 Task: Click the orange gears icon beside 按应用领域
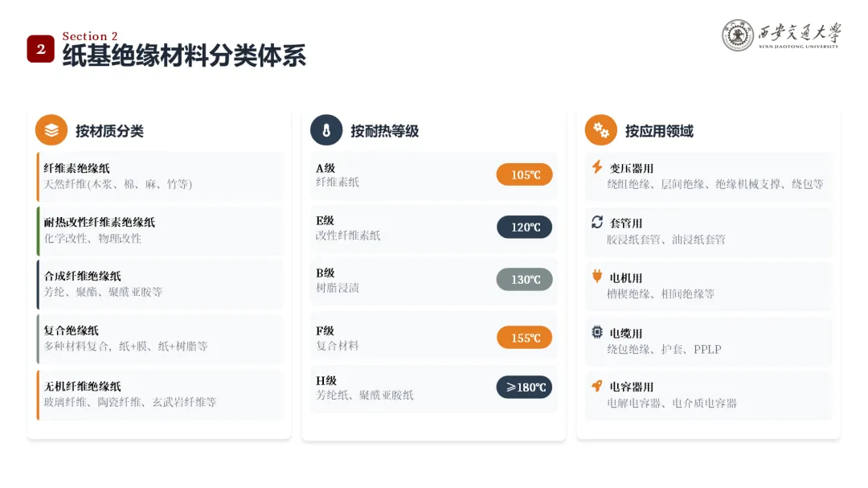[600, 130]
